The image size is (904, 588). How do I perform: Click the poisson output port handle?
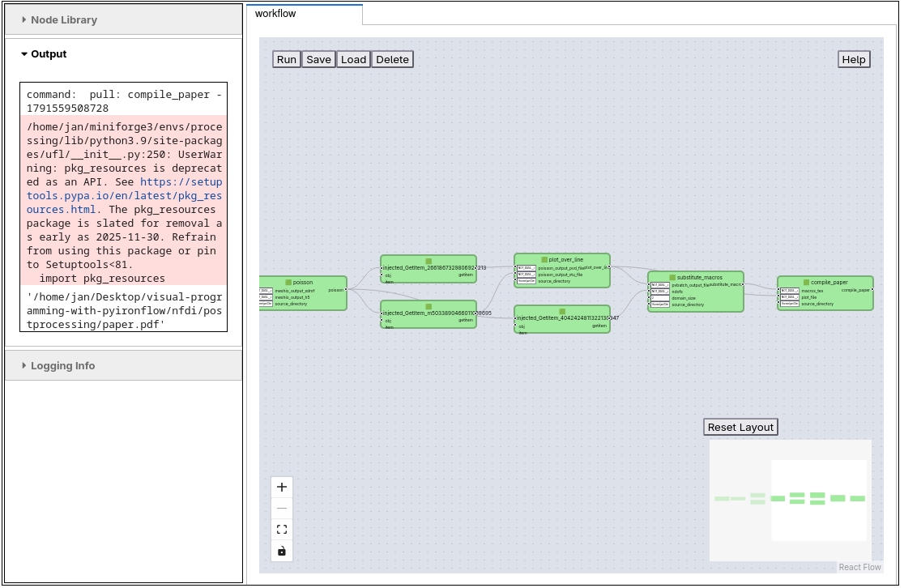[347, 289]
